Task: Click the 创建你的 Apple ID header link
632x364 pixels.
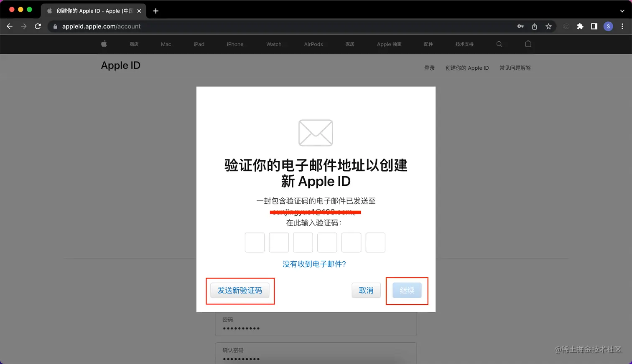Action: tap(467, 68)
